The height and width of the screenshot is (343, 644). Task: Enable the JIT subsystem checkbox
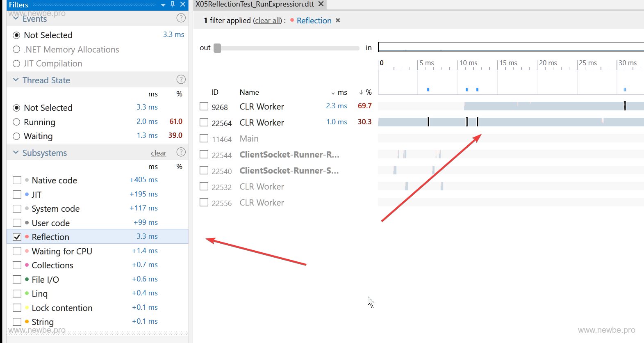[x=17, y=194]
